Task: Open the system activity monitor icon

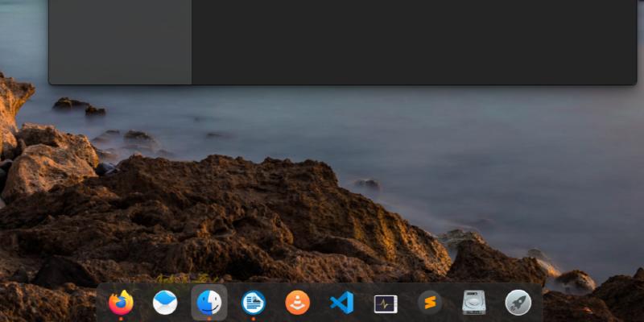Action: 386,303
